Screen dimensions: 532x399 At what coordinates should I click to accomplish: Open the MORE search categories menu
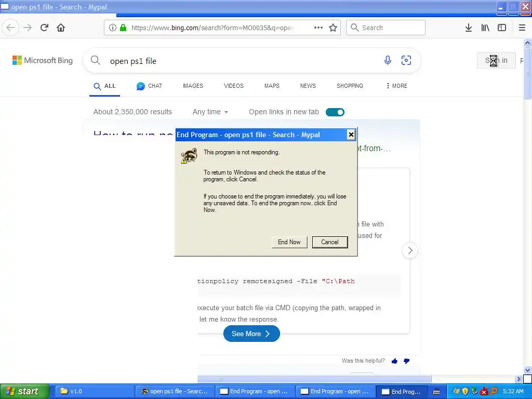[396, 86]
